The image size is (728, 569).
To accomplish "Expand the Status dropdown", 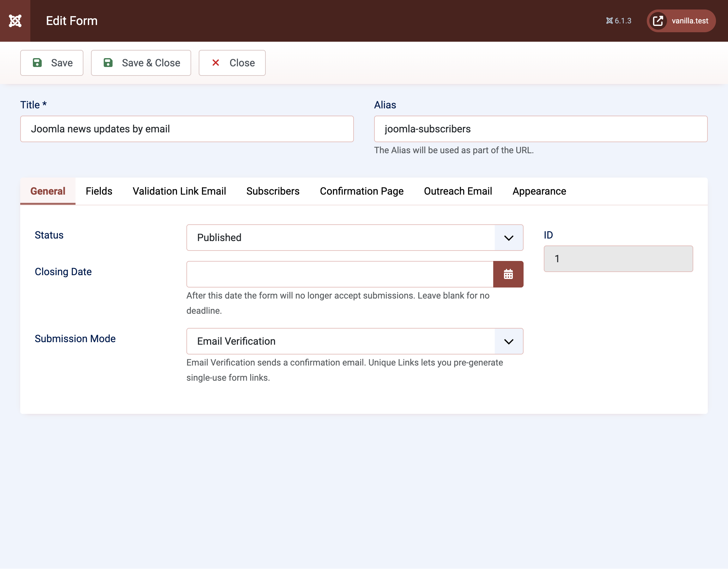I will click(355, 237).
